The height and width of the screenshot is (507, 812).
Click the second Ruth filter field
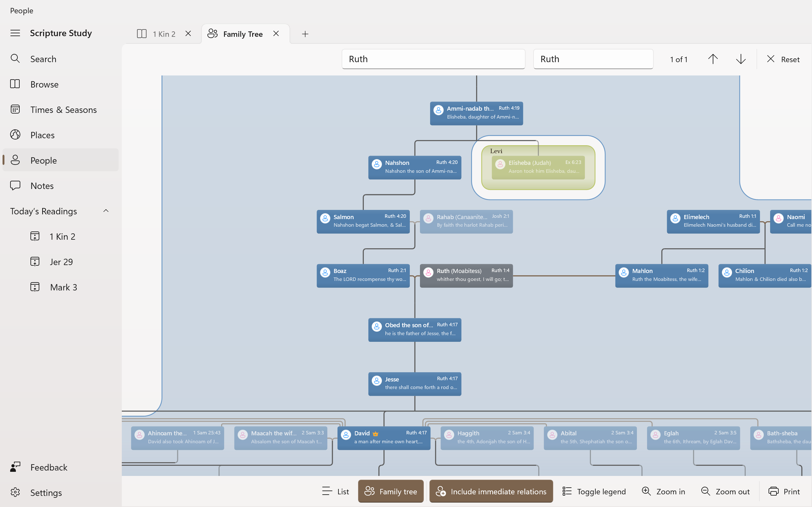[x=593, y=59]
